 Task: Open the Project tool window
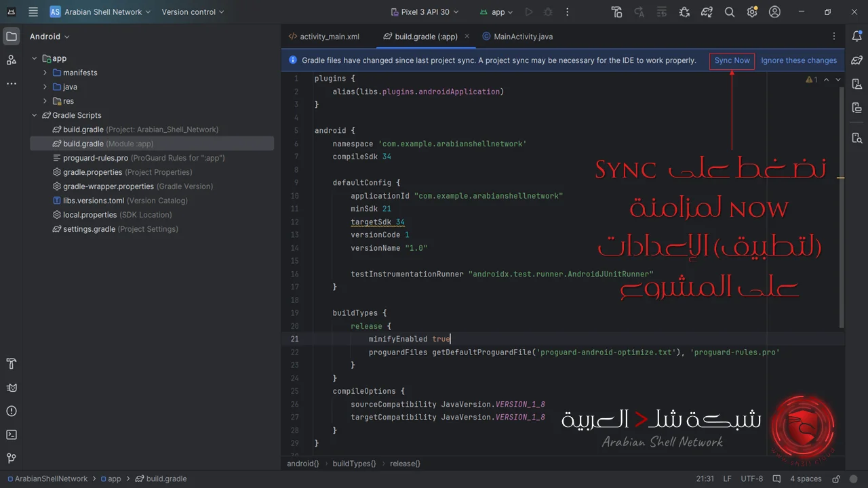(12, 37)
